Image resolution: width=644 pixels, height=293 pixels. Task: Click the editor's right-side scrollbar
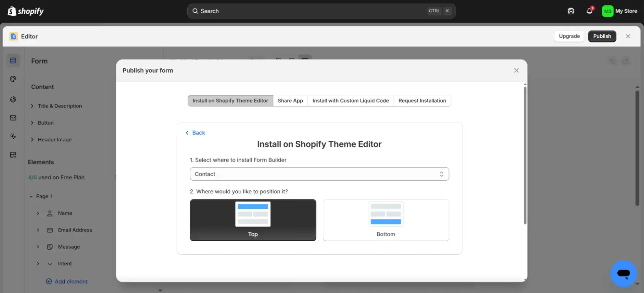tap(637, 148)
